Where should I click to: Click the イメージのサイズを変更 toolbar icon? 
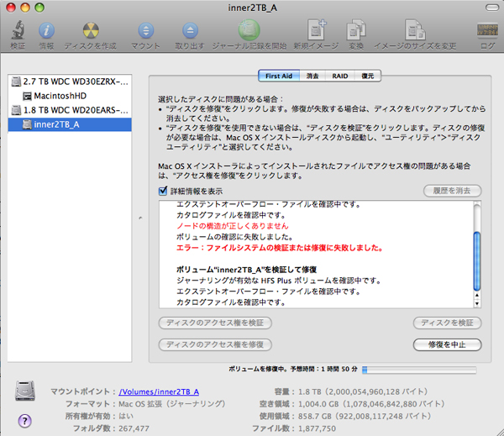pos(415,30)
